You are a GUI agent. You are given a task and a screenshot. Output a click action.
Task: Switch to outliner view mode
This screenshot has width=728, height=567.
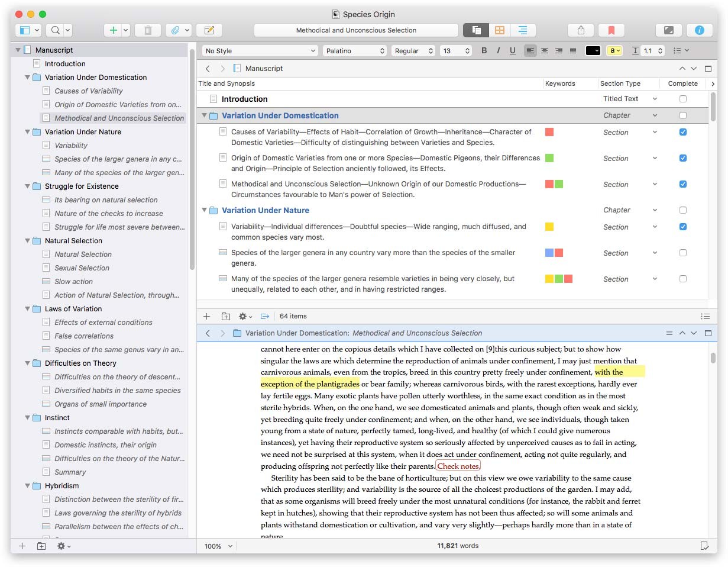523,30
